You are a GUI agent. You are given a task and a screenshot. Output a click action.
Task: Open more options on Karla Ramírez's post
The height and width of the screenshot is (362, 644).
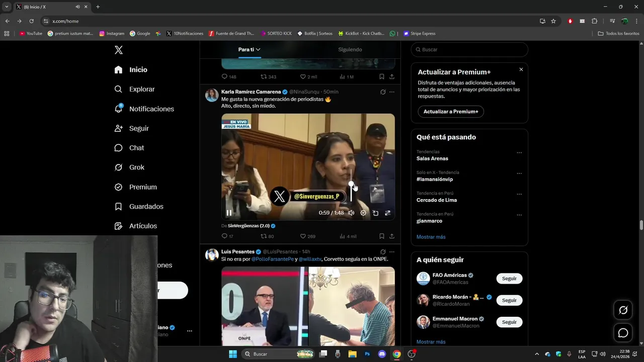click(x=392, y=92)
